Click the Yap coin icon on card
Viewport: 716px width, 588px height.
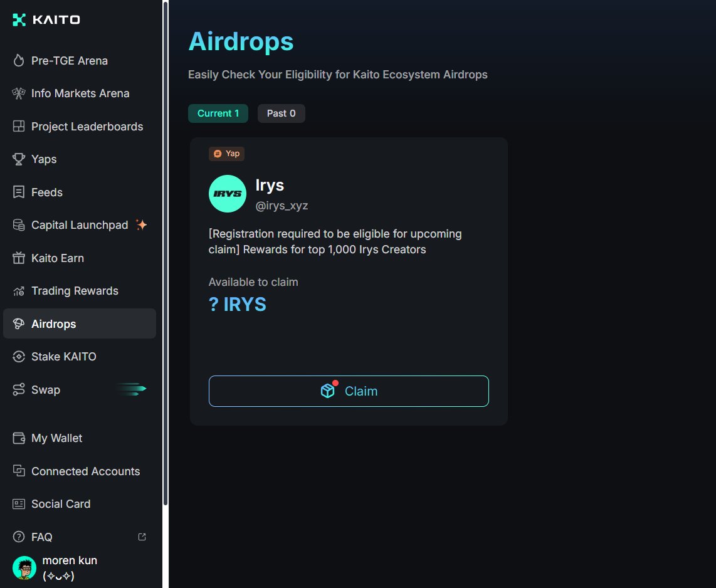[218, 154]
